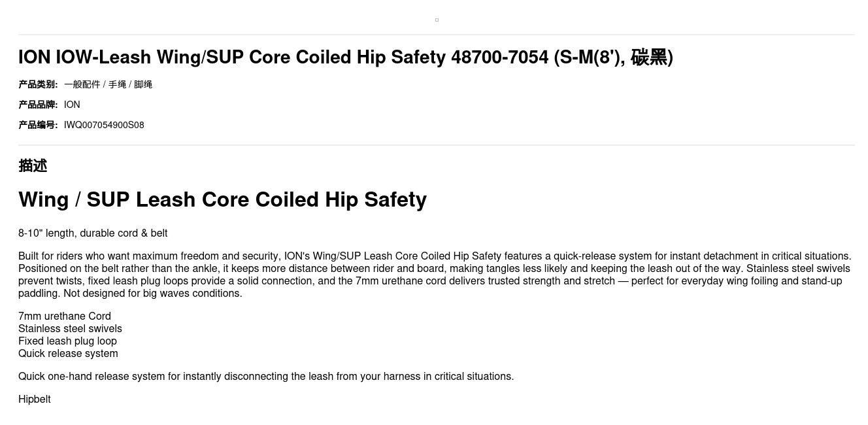Click the 产品品牌 label
Image resolution: width=868 pixels, height=425 pixels.
pyautogui.click(x=38, y=105)
